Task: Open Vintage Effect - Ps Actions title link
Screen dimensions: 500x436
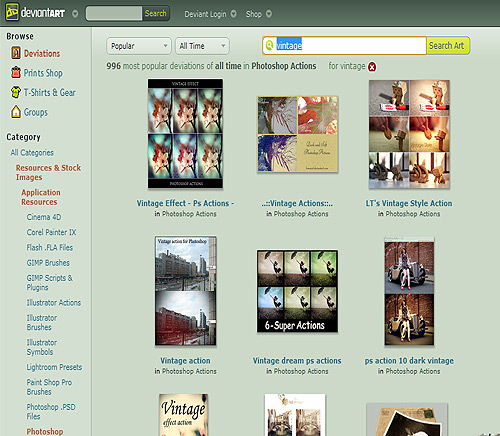Action: tap(185, 203)
